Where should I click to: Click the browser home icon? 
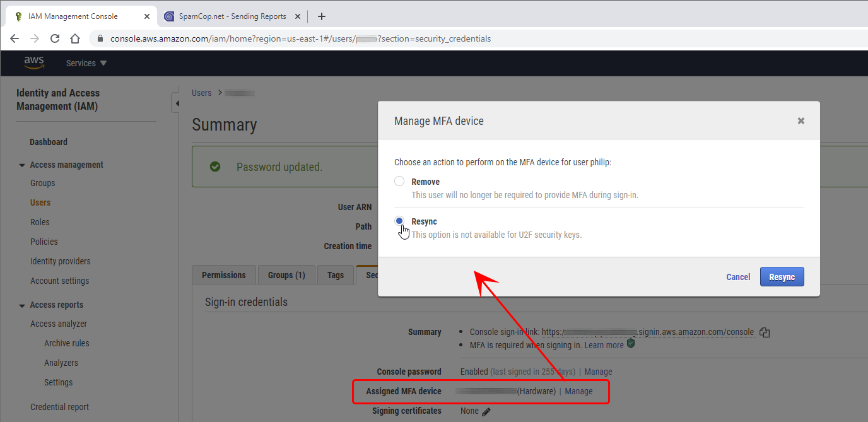[x=75, y=38]
